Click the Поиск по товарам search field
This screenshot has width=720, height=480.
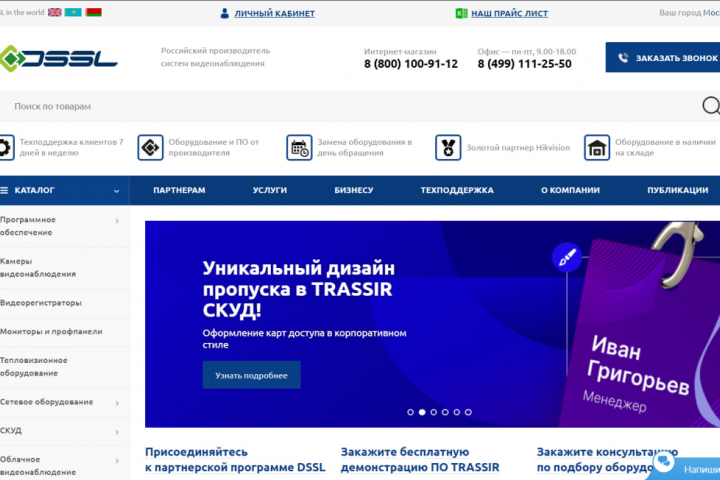[x=349, y=106]
